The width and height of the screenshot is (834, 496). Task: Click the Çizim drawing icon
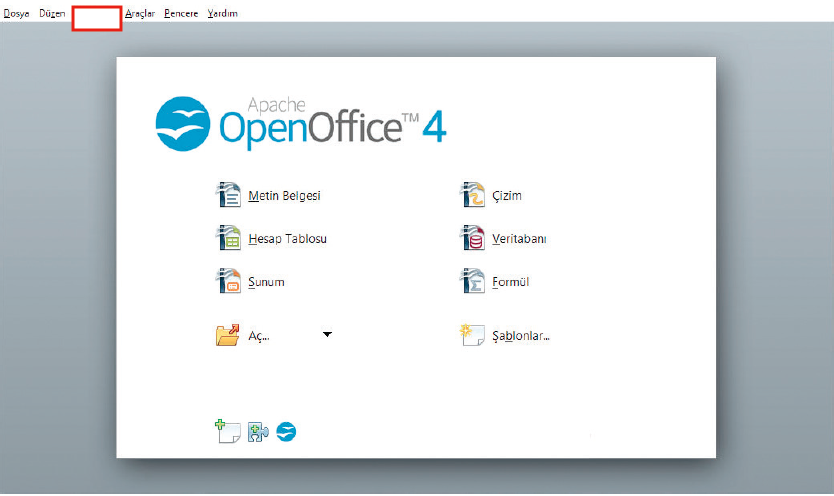coord(472,195)
